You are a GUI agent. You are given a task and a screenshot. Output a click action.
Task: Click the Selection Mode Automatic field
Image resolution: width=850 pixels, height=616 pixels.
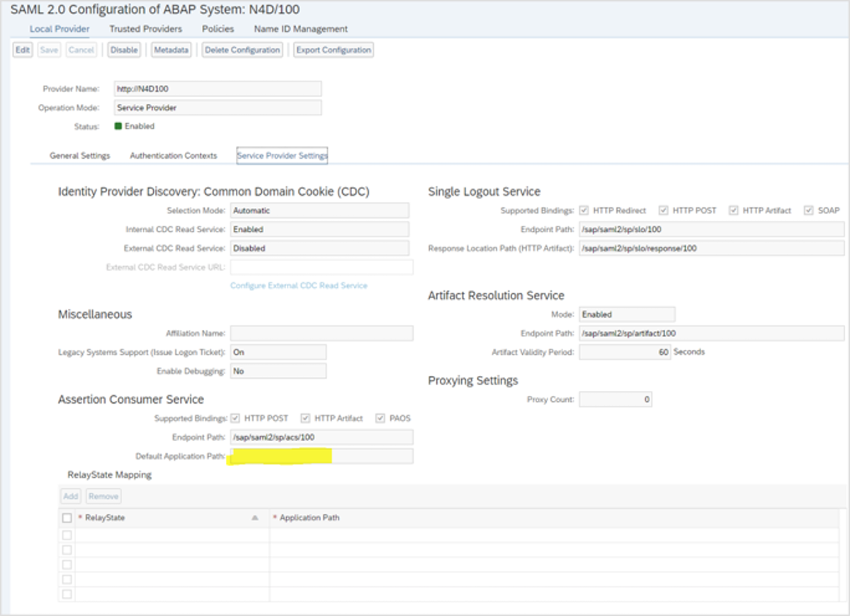(x=319, y=211)
